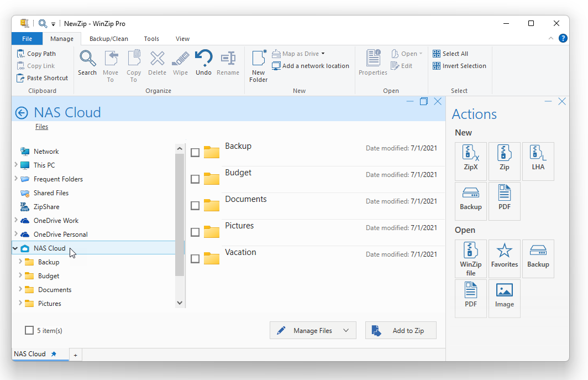Select the Vacation folder checkbox
The width and height of the screenshot is (588, 380).
195,258
